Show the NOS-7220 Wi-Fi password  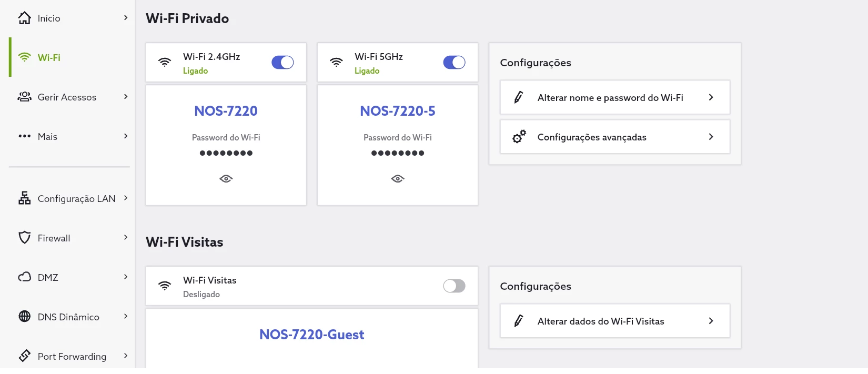click(x=226, y=179)
